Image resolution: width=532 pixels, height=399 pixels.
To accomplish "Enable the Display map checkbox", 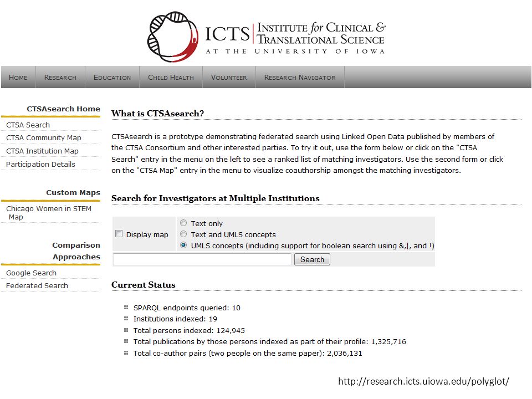I will [x=119, y=234].
